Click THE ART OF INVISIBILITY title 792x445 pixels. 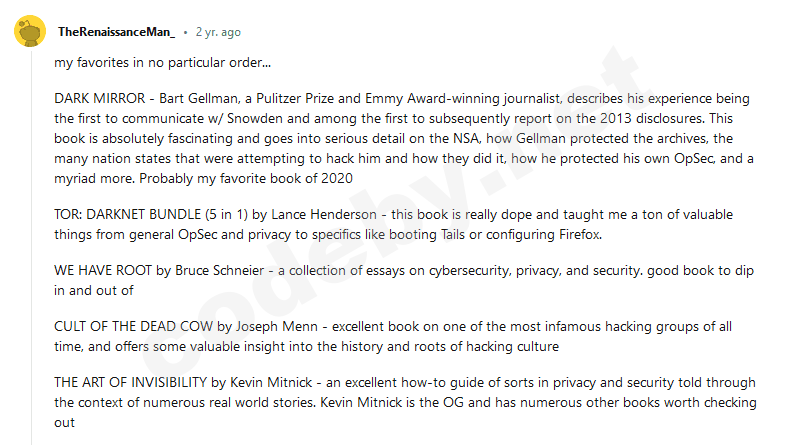131,383
